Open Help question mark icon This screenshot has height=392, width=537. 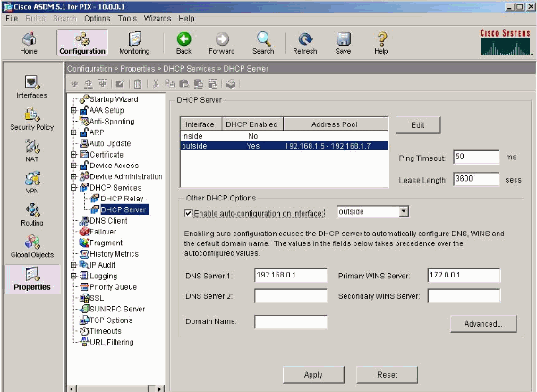[381, 38]
